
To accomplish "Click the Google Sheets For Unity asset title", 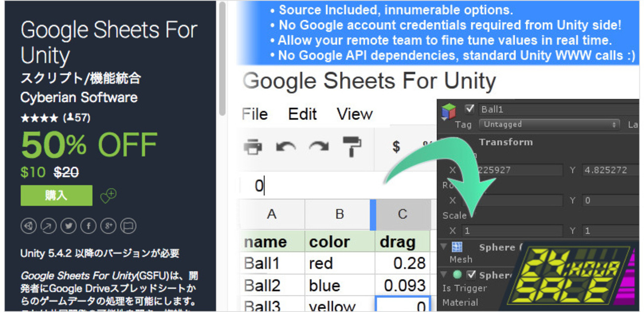I will [109, 43].
